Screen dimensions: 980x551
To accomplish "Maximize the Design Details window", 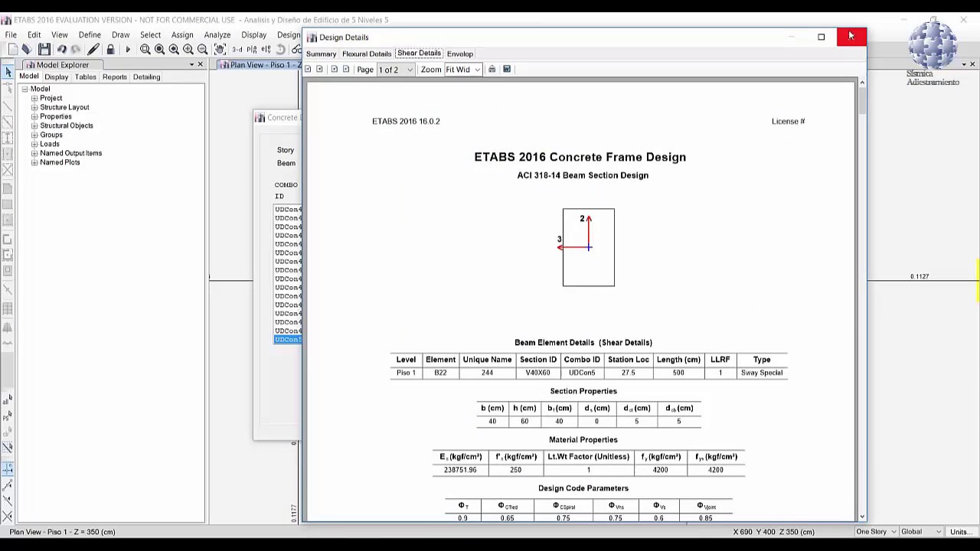I will pyautogui.click(x=821, y=37).
